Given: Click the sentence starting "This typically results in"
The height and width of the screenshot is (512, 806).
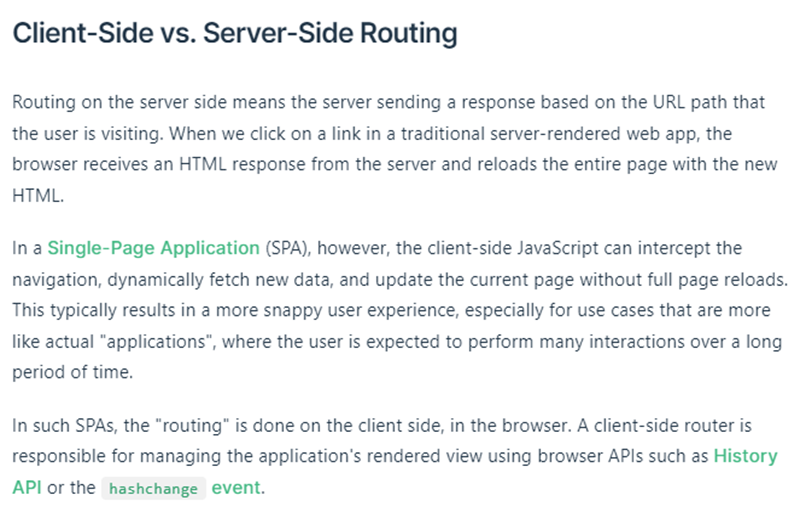Looking at the screenshot, I should [397, 341].
